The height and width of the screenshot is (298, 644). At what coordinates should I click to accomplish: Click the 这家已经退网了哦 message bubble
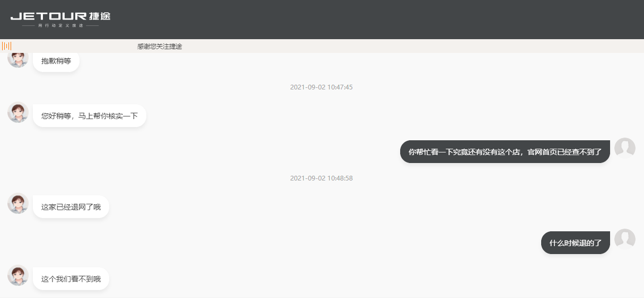(x=71, y=206)
